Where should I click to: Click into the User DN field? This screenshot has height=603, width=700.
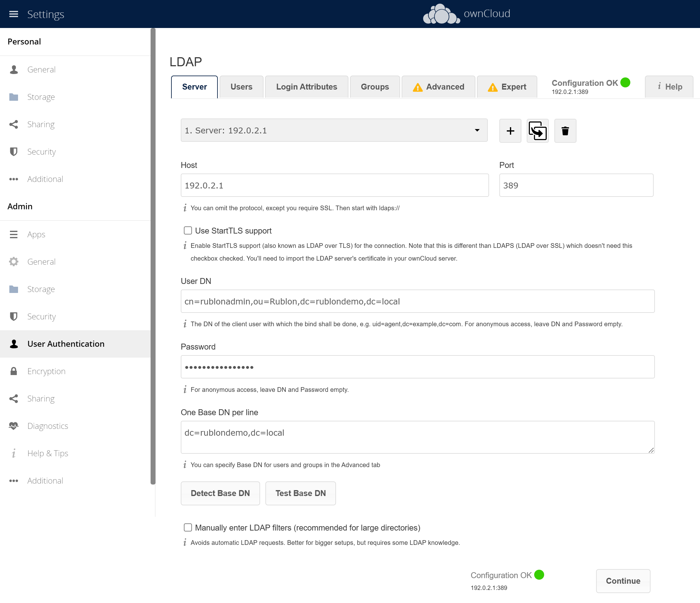418,301
